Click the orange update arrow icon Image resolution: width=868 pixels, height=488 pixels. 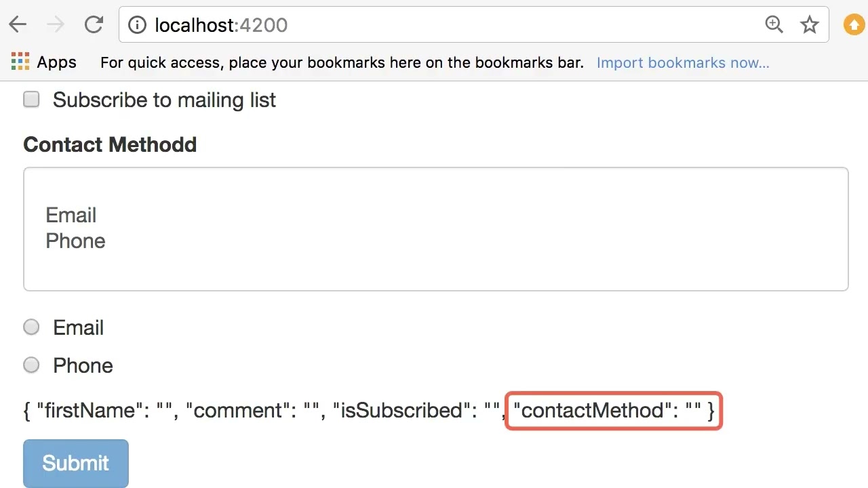click(x=854, y=25)
